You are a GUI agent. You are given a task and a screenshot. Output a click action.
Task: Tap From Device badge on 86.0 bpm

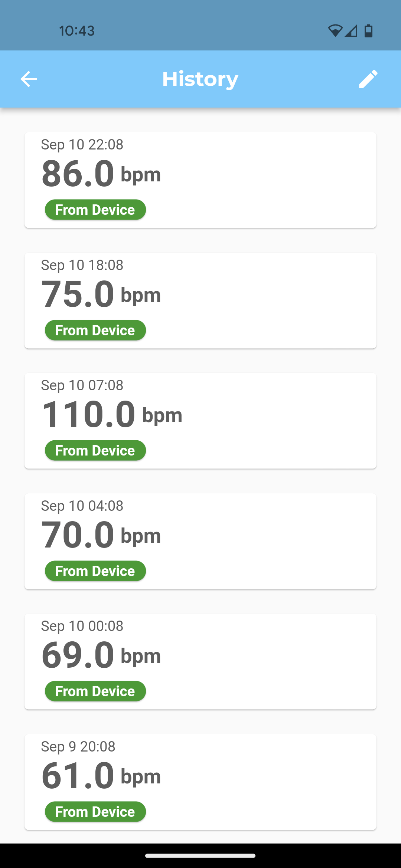coord(95,210)
